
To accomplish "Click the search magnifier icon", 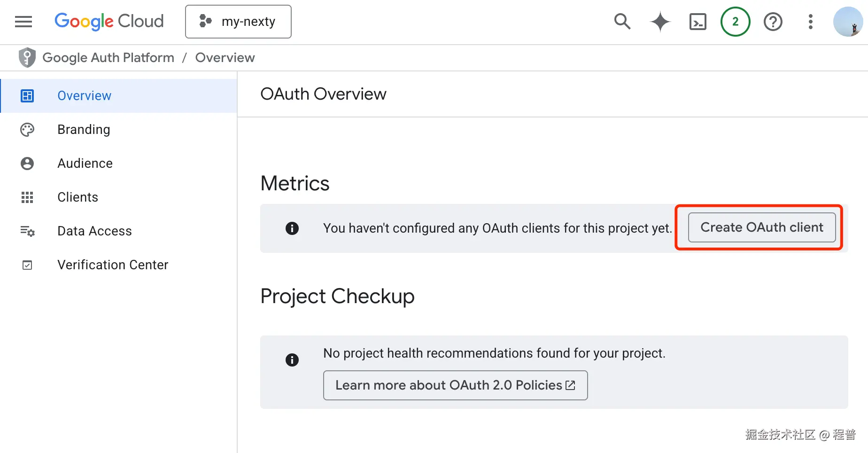I will 622,22.
